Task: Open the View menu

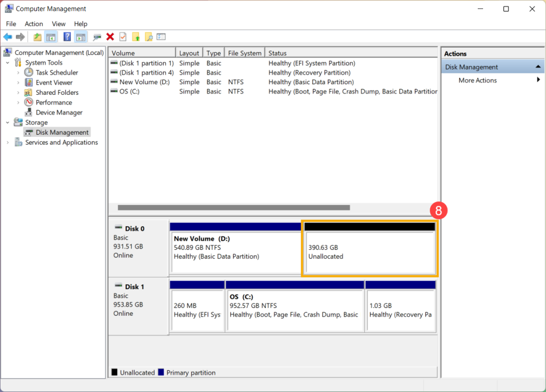Action: pyautogui.click(x=59, y=24)
